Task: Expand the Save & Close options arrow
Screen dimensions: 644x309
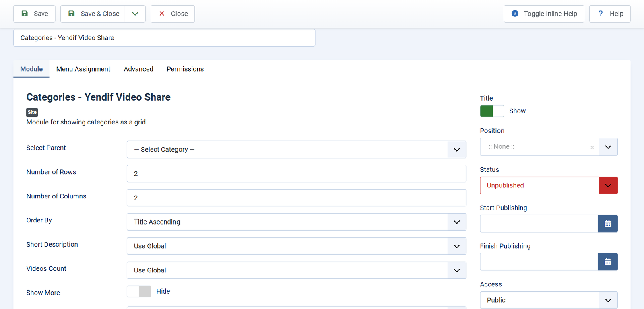Action: tap(135, 14)
